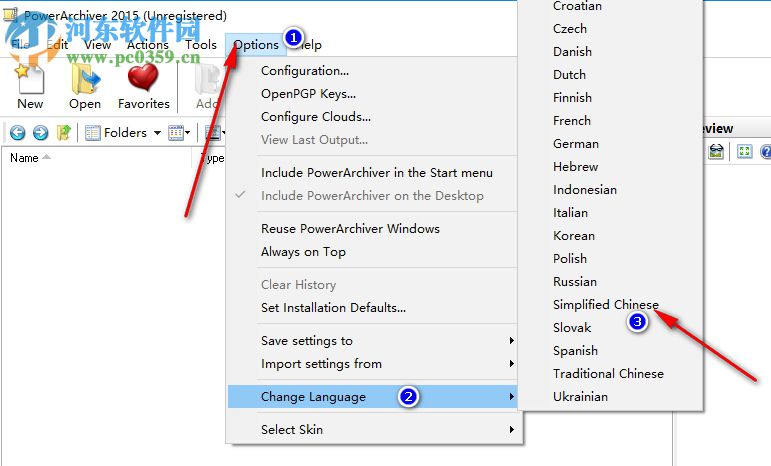Image resolution: width=771 pixels, height=466 pixels.
Task: Go back with the left arrow icon
Action: click(x=18, y=133)
